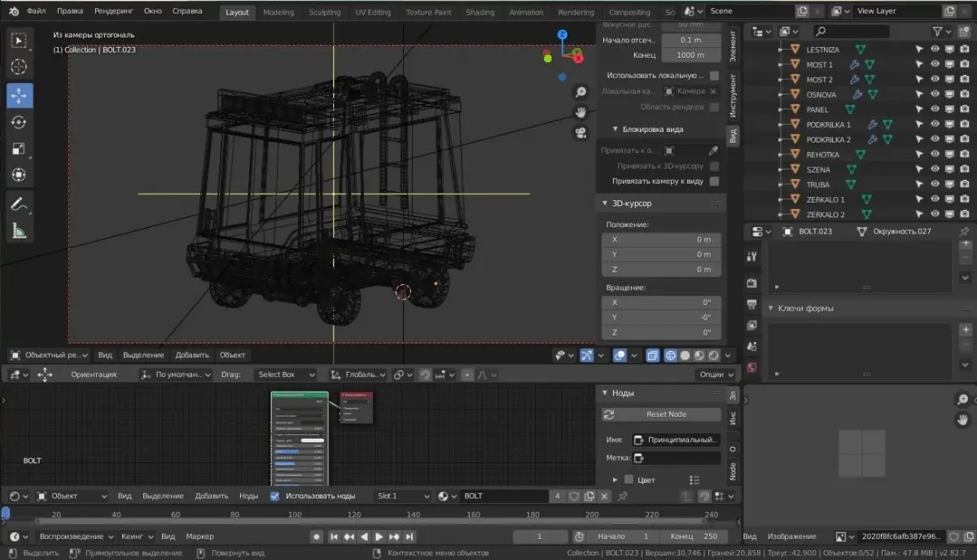
Task: Open the Slot 1 dropdown
Action: (x=403, y=496)
